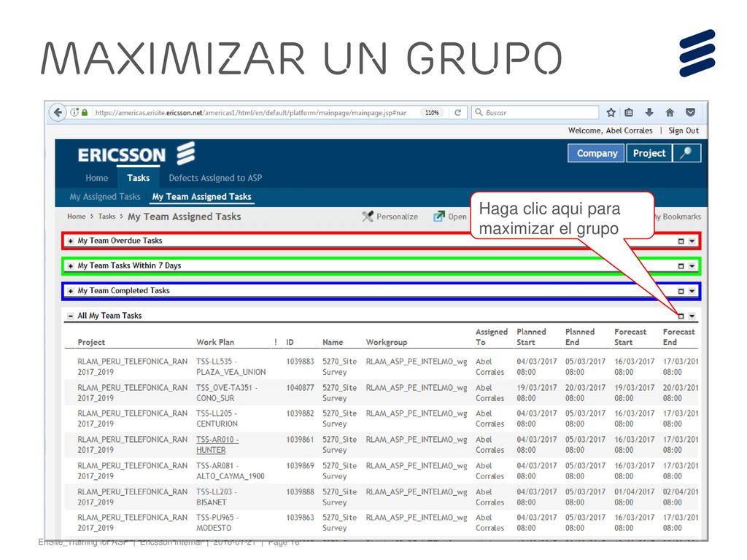Click the browser back arrow button
Screen dimensions: 747x560
click(x=58, y=112)
